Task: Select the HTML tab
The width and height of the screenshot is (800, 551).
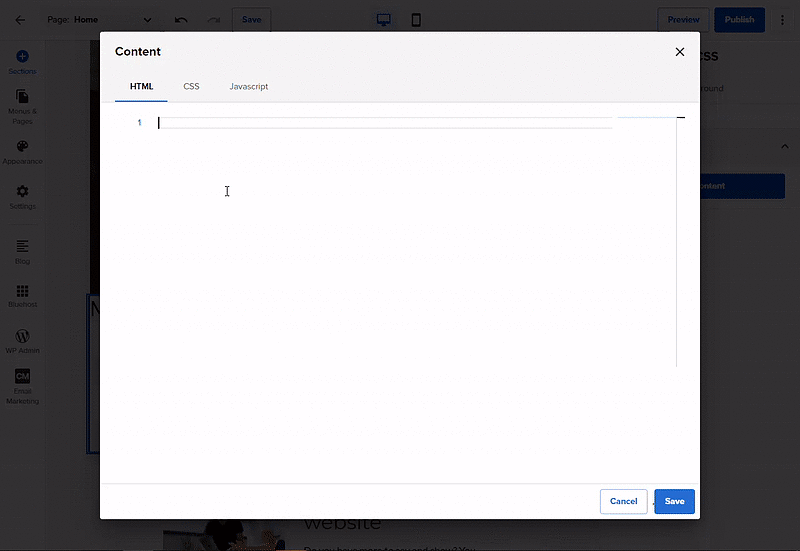Action: (x=141, y=87)
